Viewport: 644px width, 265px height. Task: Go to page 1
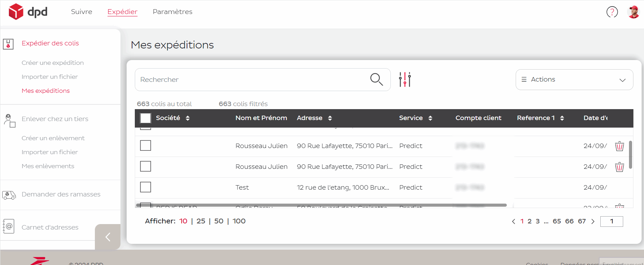pyautogui.click(x=522, y=221)
